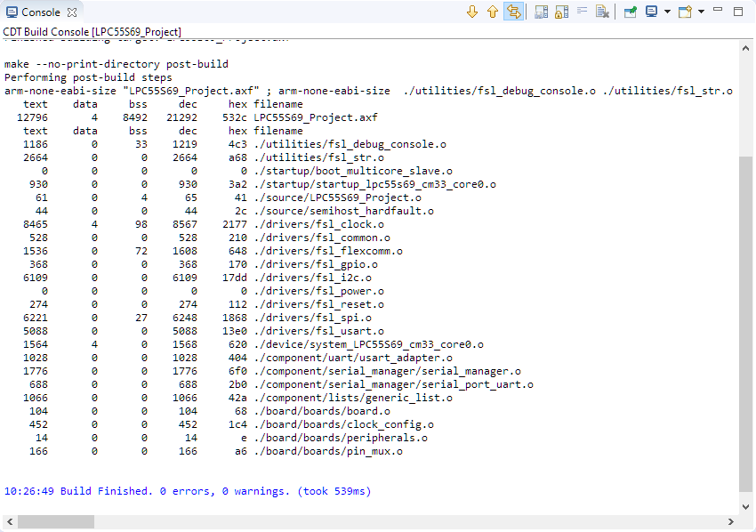
Task: Click ./board/boards/clock_config.o row
Action: point(343,424)
